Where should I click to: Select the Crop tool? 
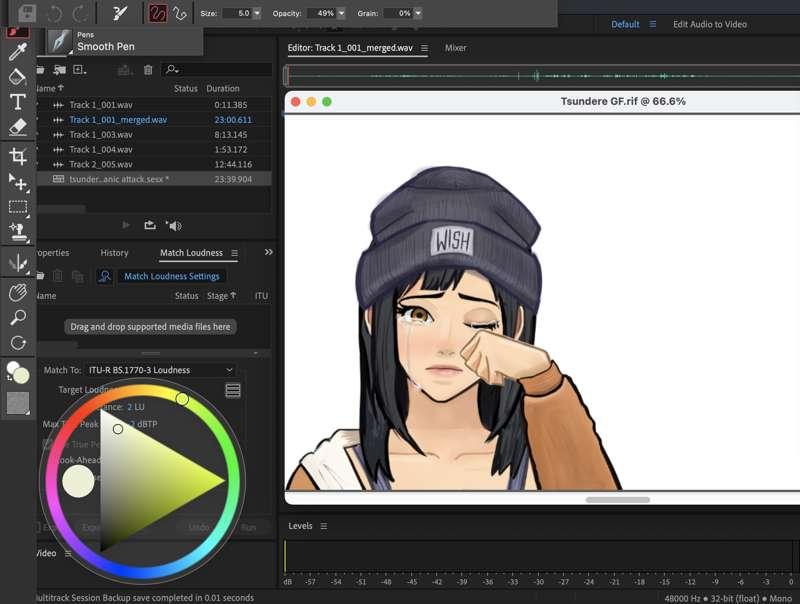click(x=17, y=156)
